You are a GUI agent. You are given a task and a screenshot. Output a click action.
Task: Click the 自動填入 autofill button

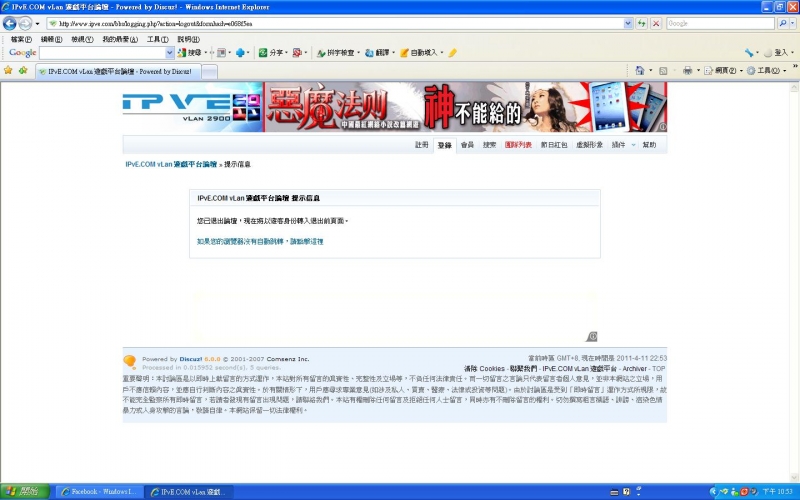coord(419,53)
